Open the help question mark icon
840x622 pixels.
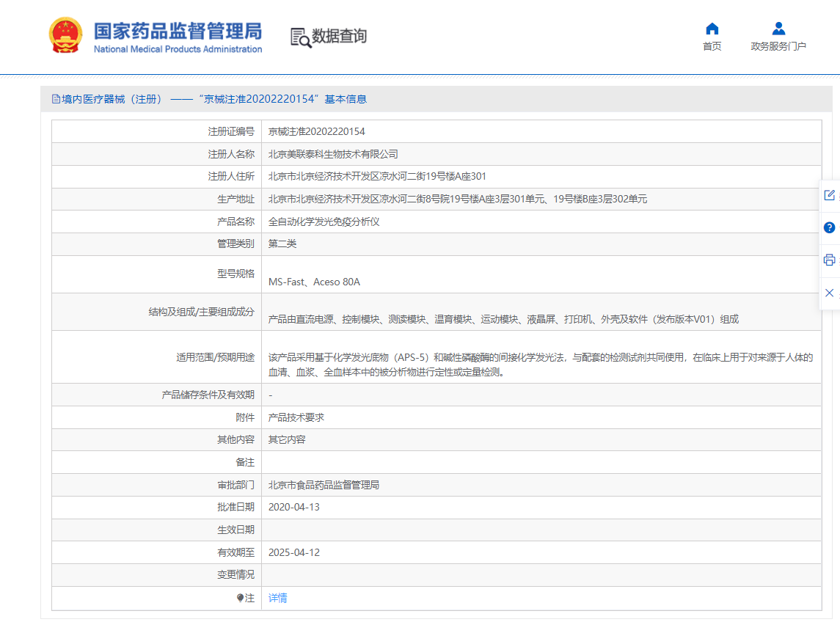(x=829, y=227)
